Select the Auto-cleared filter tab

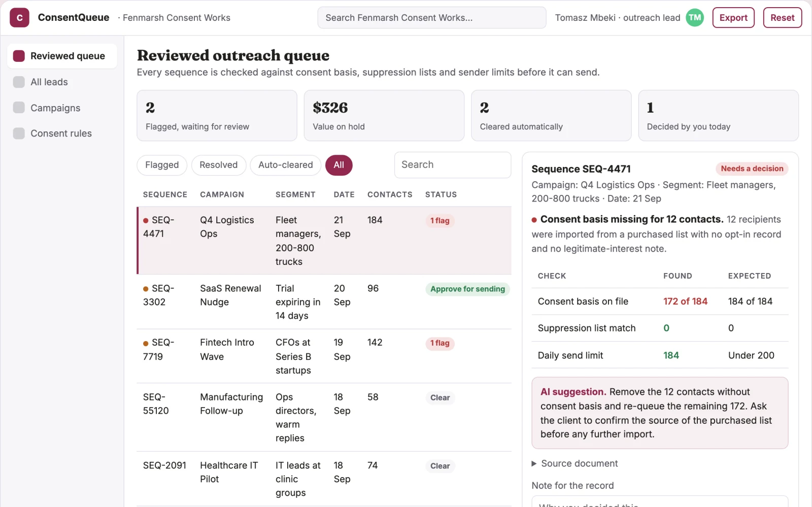click(x=286, y=165)
